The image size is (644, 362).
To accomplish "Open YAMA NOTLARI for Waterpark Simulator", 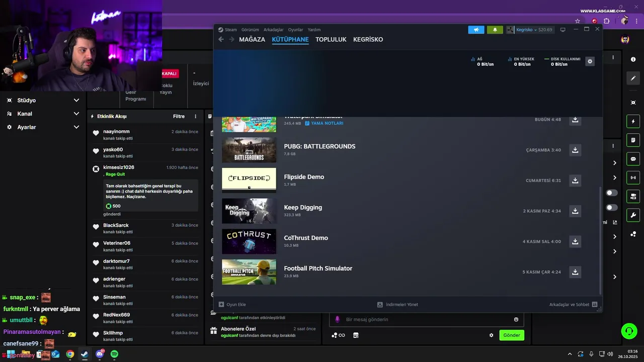I will (x=324, y=123).
